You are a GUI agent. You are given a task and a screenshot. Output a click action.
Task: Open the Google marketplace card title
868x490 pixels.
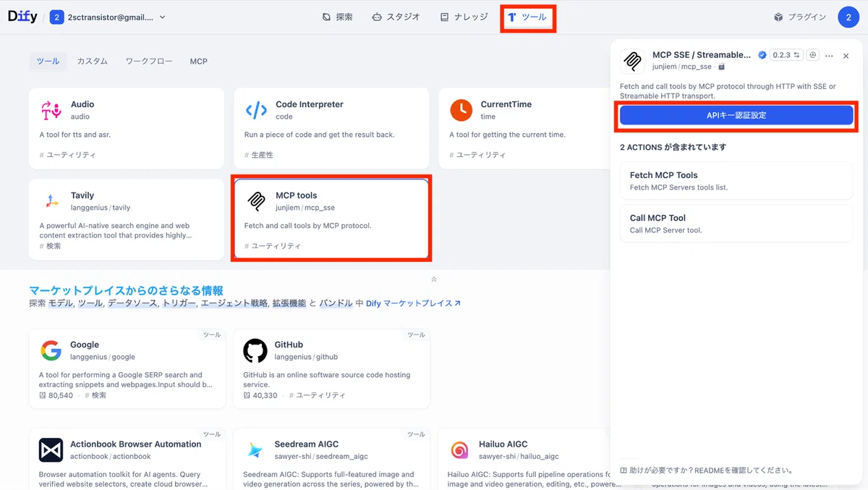pos(85,345)
